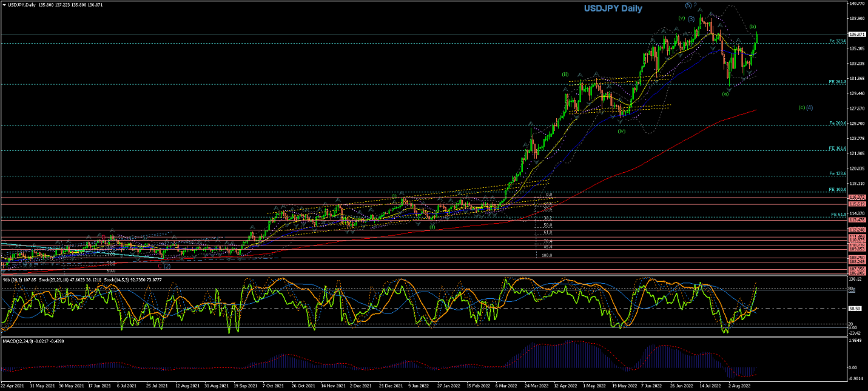
Task: Click the triangle arrow beside USDJPY,Daily
Action: [4, 4]
